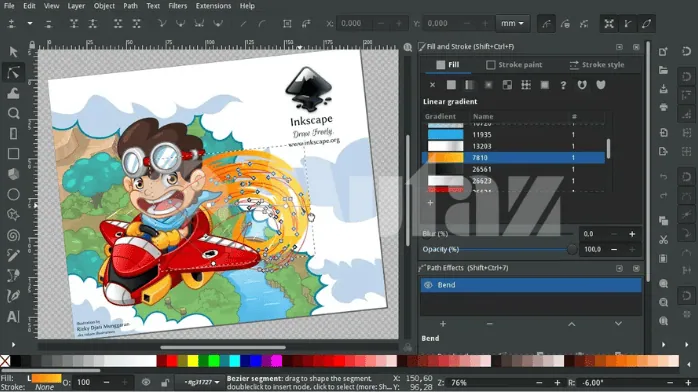
Task: Set fill to unset paint (question mark)
Action: pos(563,85)
